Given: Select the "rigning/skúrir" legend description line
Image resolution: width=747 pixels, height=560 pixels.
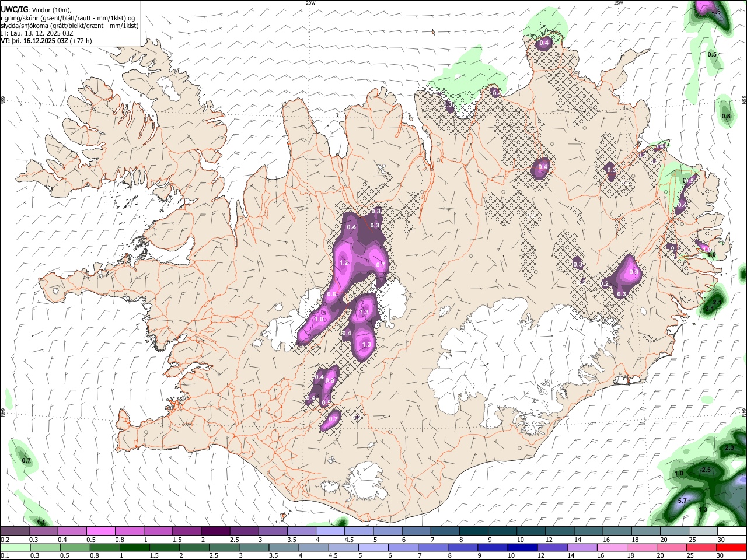Looking at the screenshot, I should point(68,17).
